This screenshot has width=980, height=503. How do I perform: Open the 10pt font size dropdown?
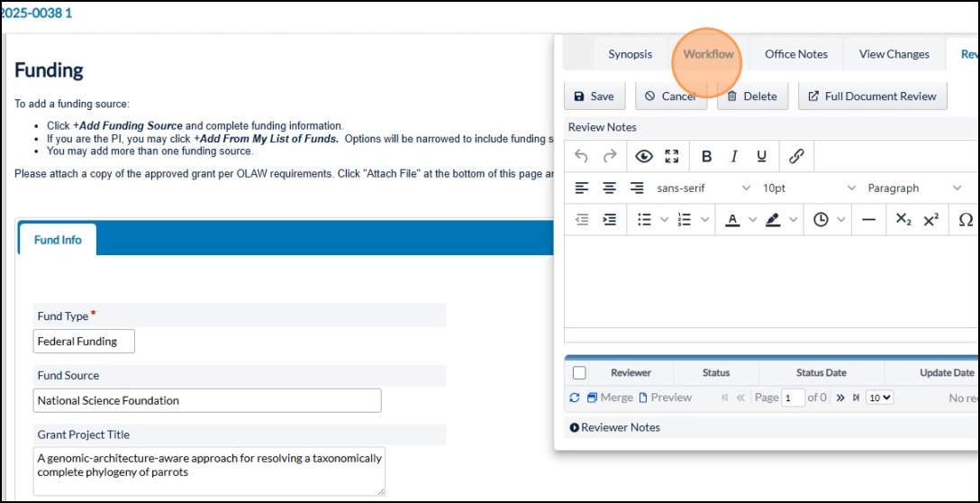point(809,187)
